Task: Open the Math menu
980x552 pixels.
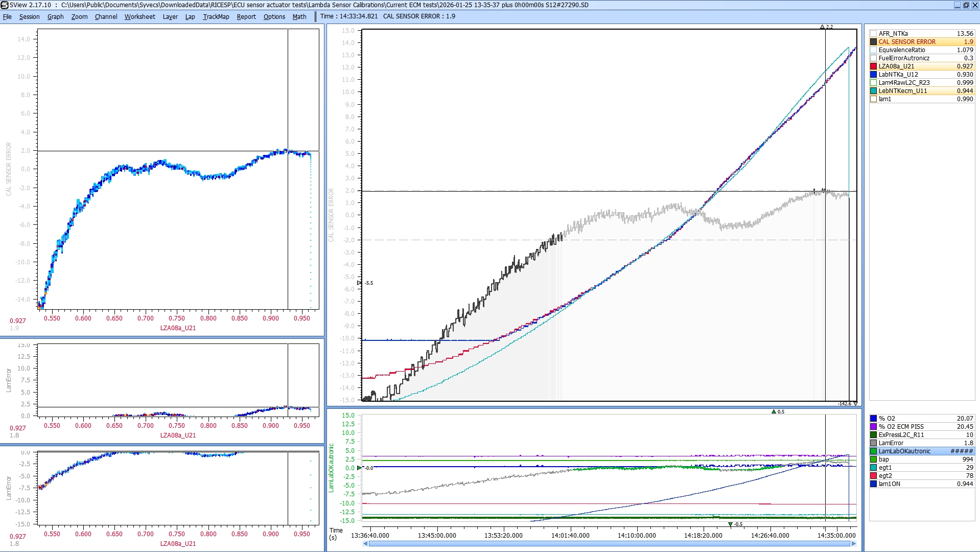Action: point(299,16)
